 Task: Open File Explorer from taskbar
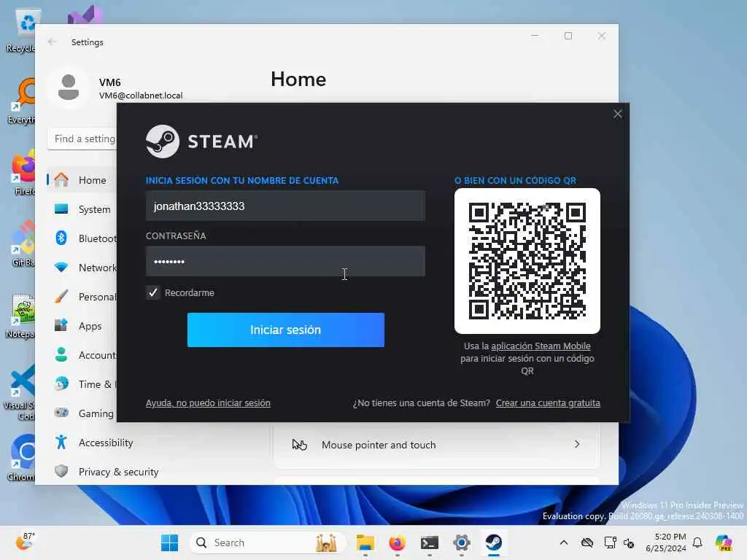click(x=365, y=542)
